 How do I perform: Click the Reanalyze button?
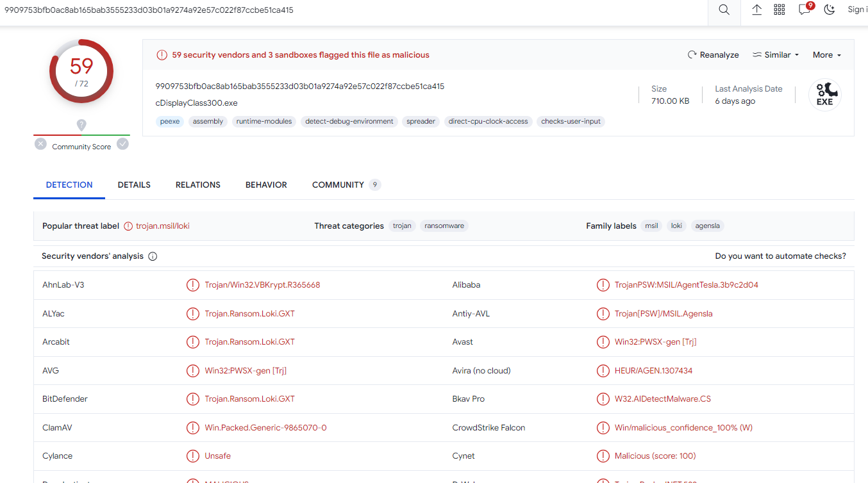click(x=713, y=55)
